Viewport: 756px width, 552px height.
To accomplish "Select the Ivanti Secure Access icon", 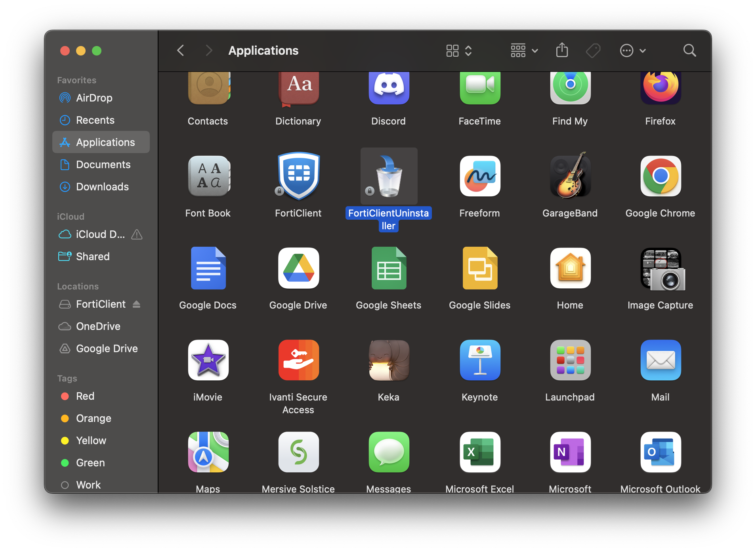I will (299, 360).
